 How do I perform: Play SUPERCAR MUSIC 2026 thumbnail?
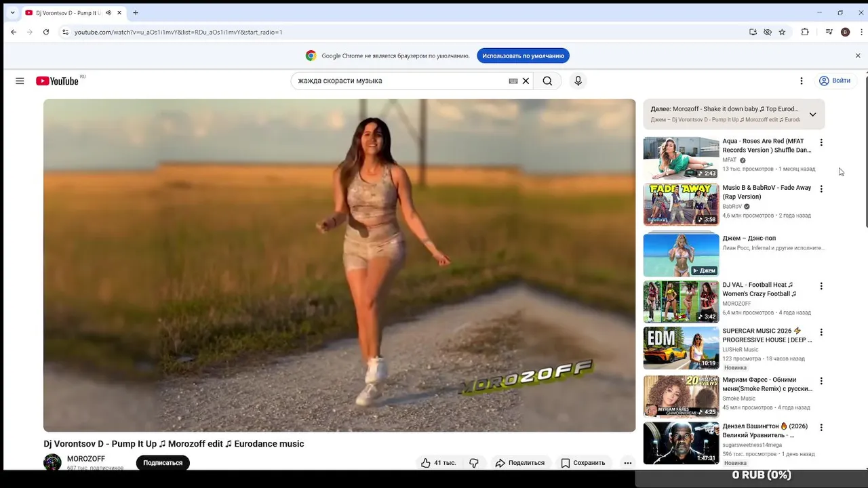pos(681,348)
